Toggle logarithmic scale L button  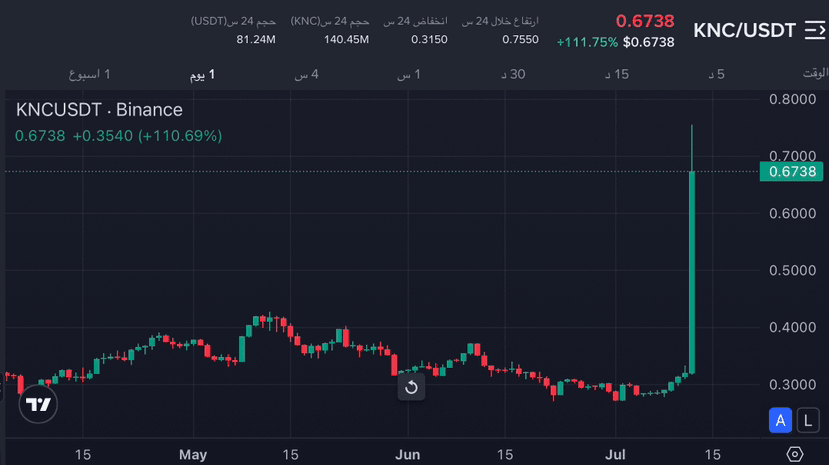pyautogui.click(x=808, y=421)
